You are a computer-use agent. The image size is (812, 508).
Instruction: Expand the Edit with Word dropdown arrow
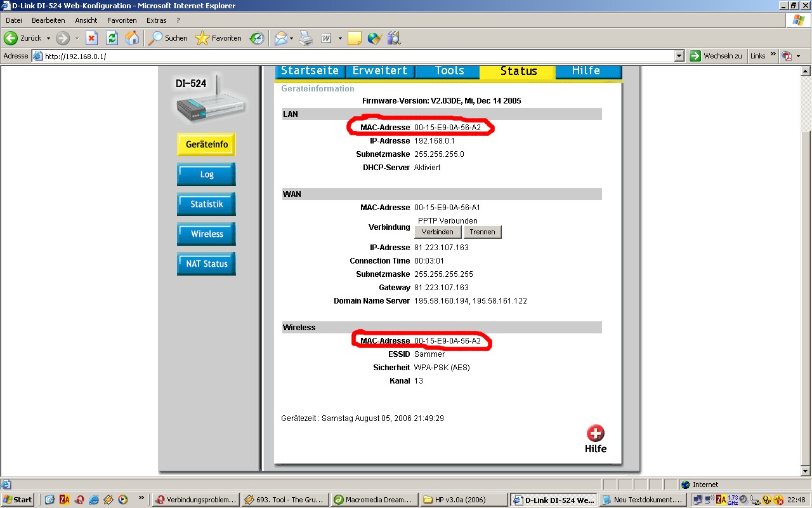coord(339,39)
